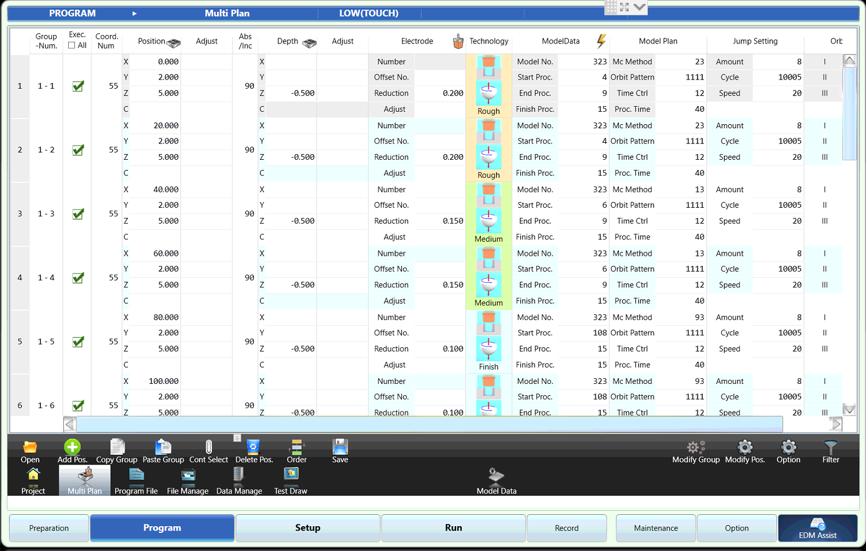Click the PROGRAM header label
Viewport: 866px width, 551px height.
(72, 13)
